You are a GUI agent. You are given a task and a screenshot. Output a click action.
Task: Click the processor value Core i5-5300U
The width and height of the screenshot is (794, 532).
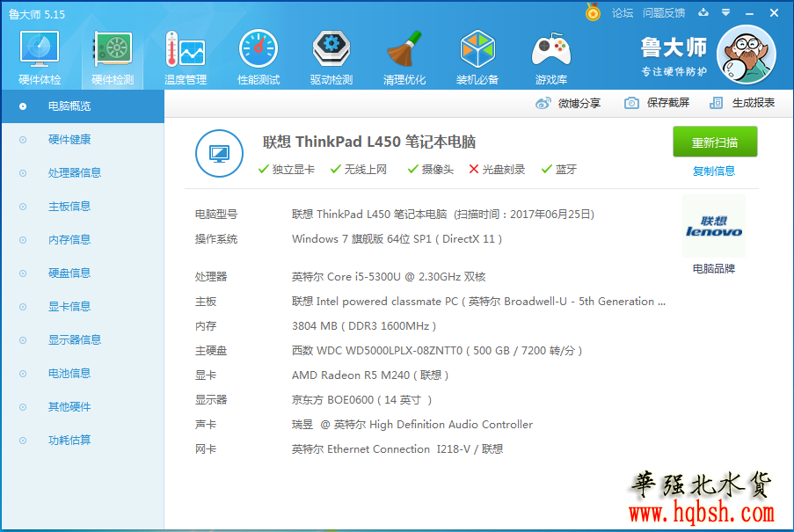coord(389,277)
